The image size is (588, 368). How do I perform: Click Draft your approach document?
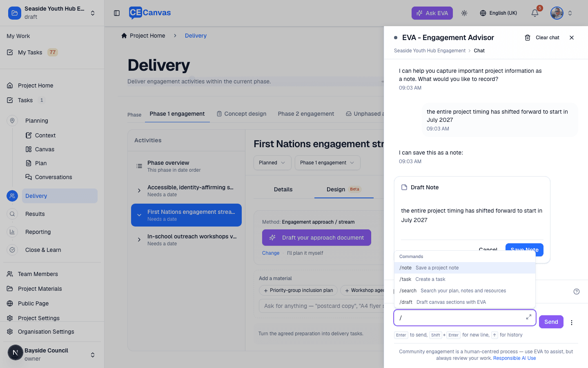click(x=316, y=238)
